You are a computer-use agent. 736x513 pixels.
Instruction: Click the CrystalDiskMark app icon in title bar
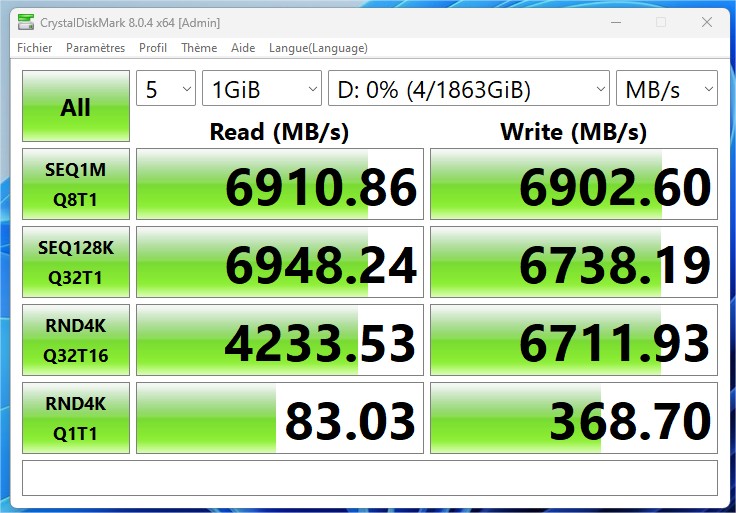[x=26, y=22]
